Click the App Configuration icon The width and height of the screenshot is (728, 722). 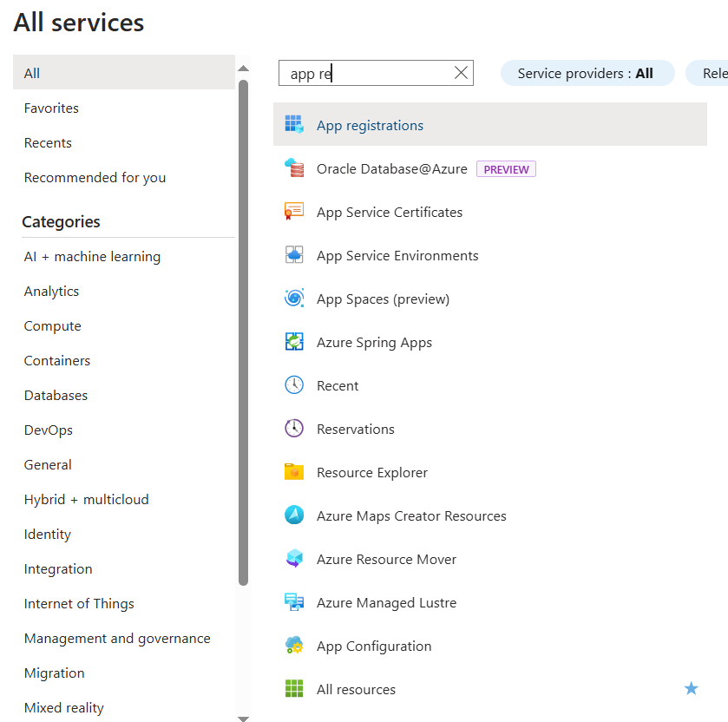[294, 646]
